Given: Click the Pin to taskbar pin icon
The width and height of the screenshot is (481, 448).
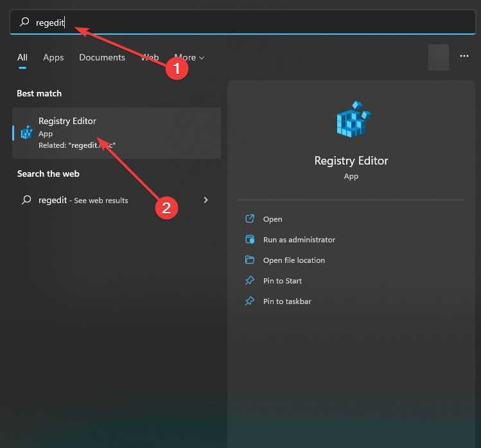Looking at the screenshot, I should (x=250, y=301).
